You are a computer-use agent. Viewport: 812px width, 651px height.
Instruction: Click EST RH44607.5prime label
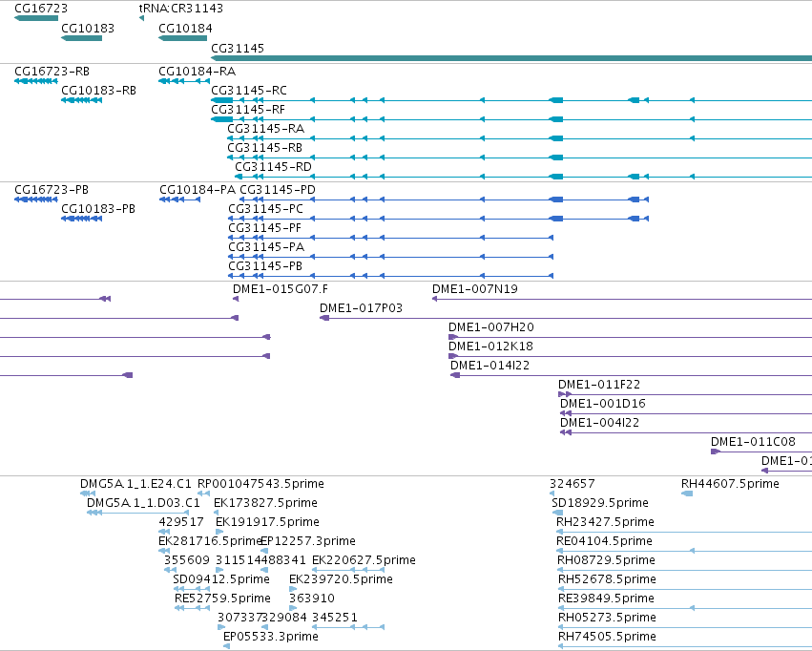click(x=730, y=484)
